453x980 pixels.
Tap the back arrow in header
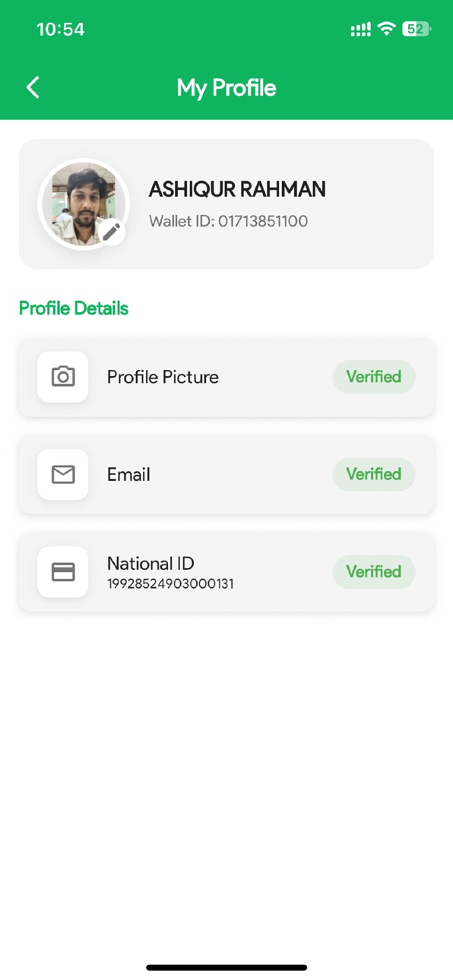click(x=33, y=87)
